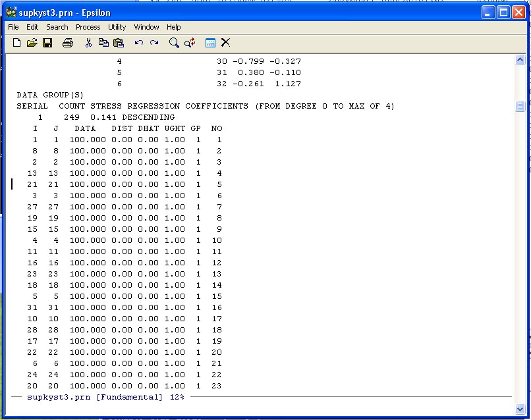Cut selection with the scissors icon

pyautogui.click(x=88, y=43)
